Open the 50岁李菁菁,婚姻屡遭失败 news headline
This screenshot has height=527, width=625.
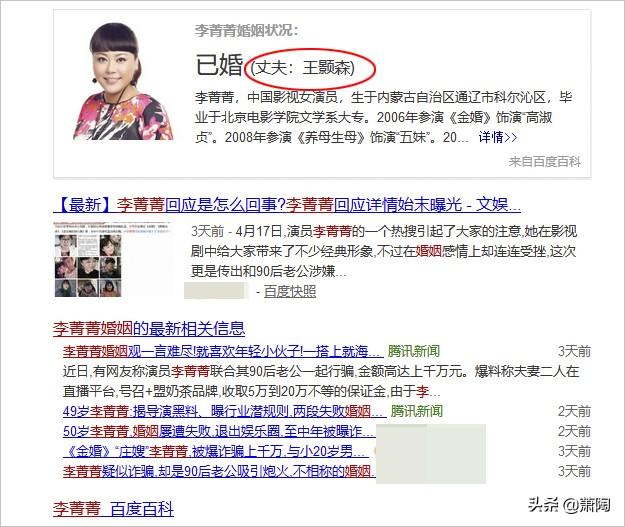click(x=219, y=431)
